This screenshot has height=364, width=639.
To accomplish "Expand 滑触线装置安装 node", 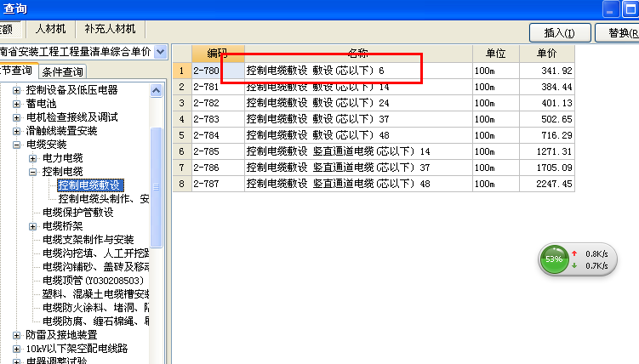I will click(x=16, y=131).
